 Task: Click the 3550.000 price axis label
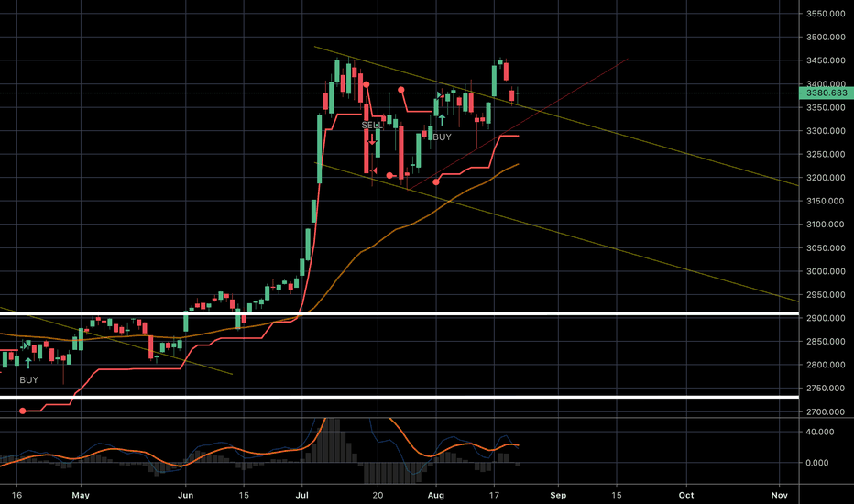coord(826,14)
